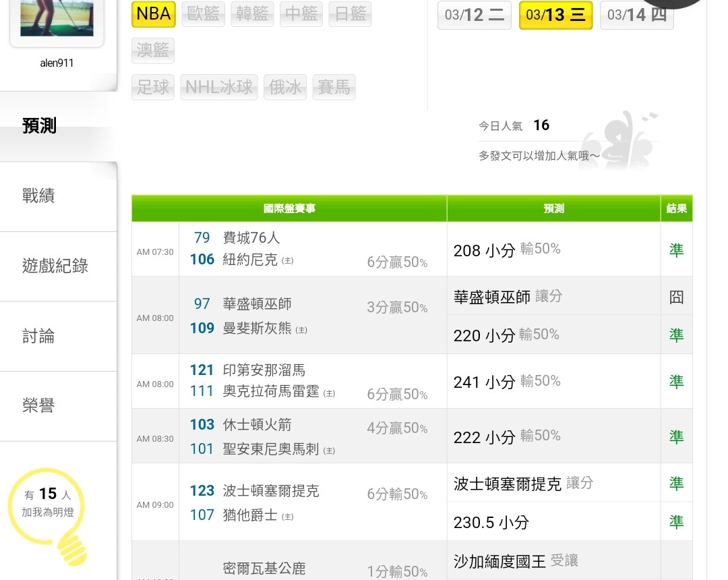
Task: Switch to 韓籃 league tab
Action: (x=252, y=14)
